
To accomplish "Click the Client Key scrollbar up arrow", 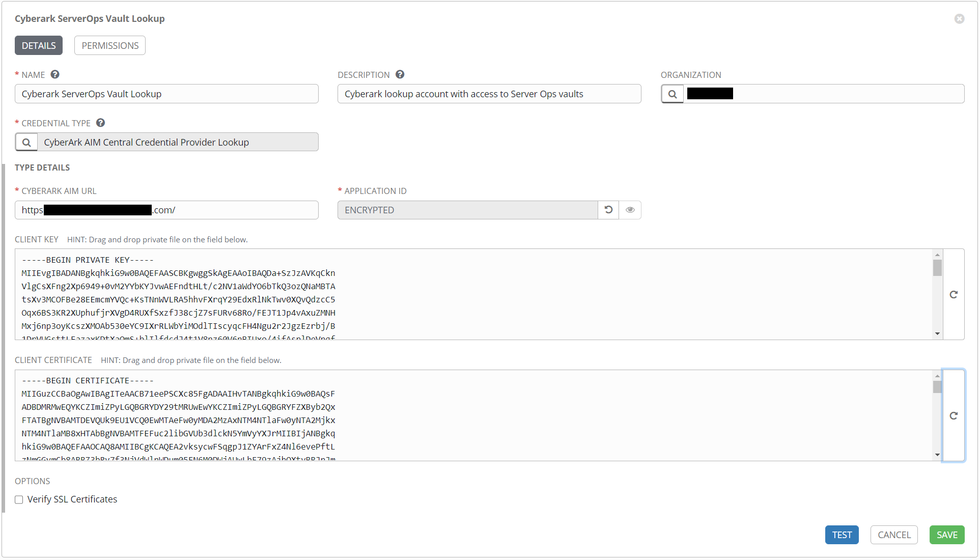I will point(937,255).
